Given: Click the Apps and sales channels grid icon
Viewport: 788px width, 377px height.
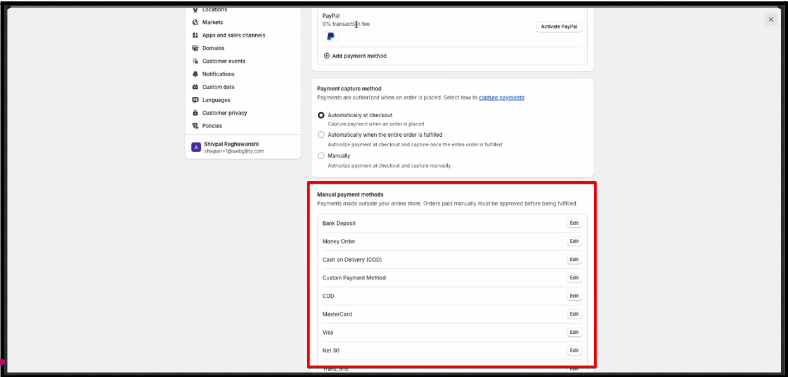Looking at the screenshot, I should pyautogui.click(x=195, y=36).
